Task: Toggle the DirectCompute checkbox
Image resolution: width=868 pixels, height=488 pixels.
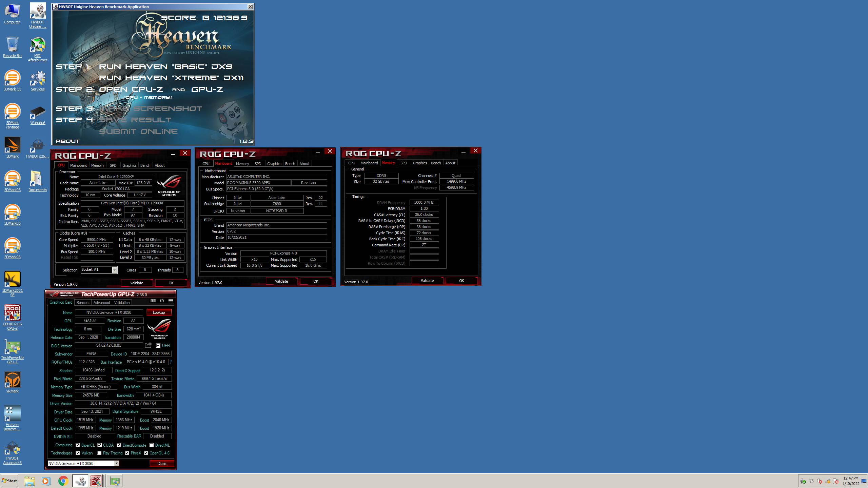Action: pos(119,445)
